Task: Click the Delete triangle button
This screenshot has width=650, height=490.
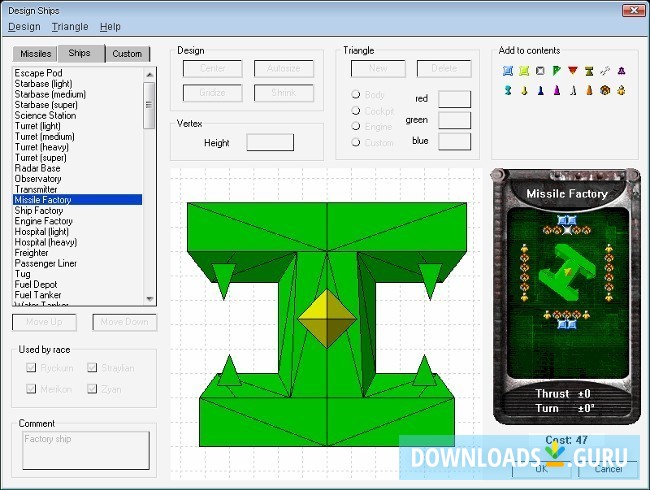Action: point(444,68)
